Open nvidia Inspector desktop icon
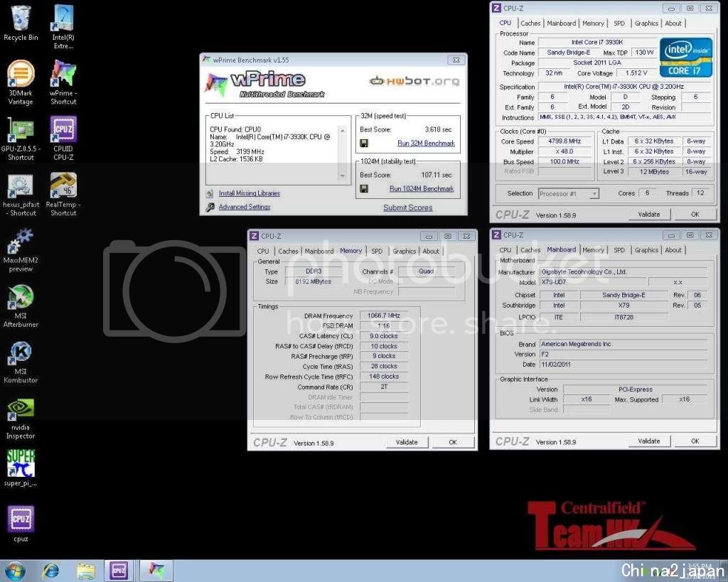 click(x=21, y=419)
